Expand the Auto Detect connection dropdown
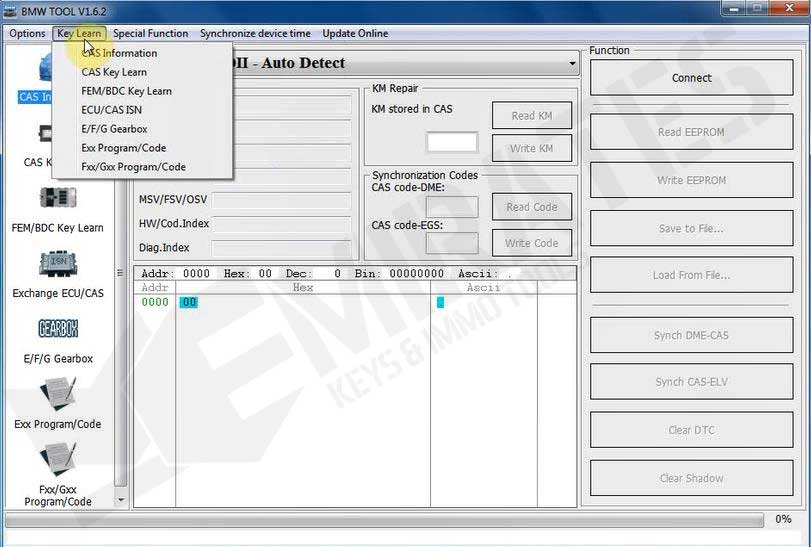This screenshot has height=547, width=811. click(x=572, y=64)
